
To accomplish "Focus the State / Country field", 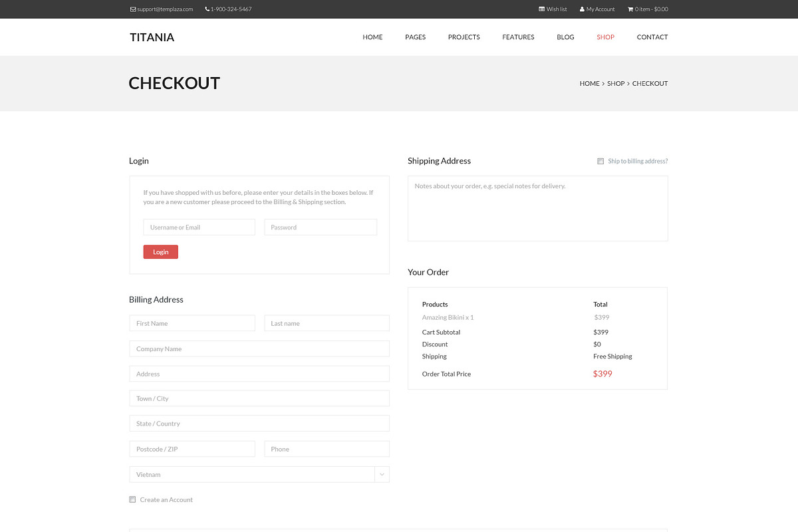I will point(259,424).
